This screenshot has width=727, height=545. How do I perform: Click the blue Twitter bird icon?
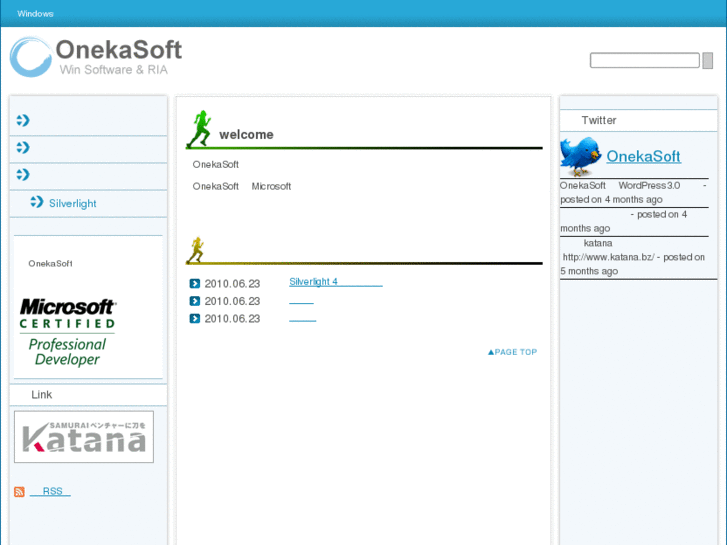pyautogui.click(x=580, y=156)
